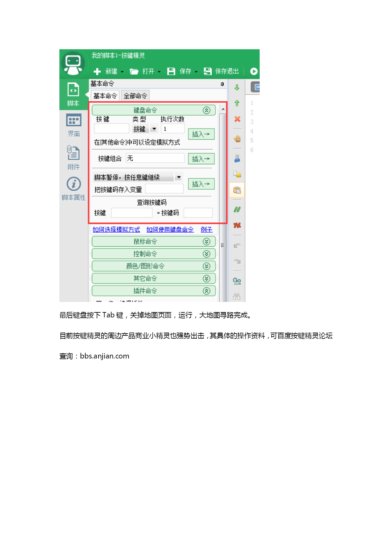The image size is (392, 554).
Task: Click the undo arrow icon
Action: (x=237, y=245)
